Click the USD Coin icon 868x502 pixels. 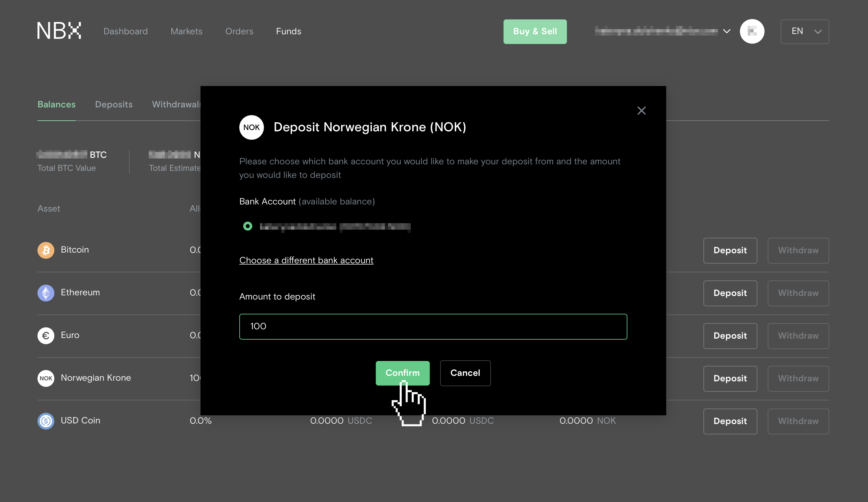tap(46, 421)
